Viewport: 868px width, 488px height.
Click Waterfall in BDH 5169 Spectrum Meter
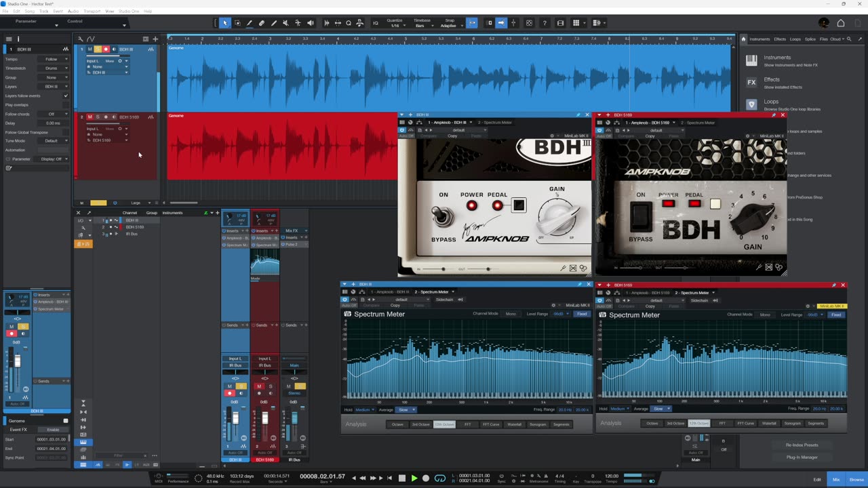tap(769, 424)
